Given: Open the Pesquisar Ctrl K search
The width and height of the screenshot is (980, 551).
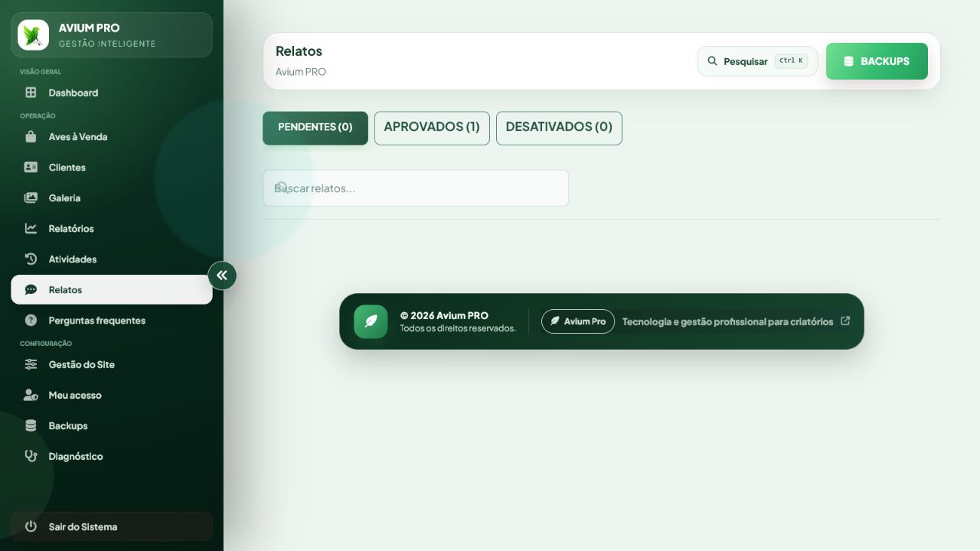Looking at the screenshot, I should (757, 61).
